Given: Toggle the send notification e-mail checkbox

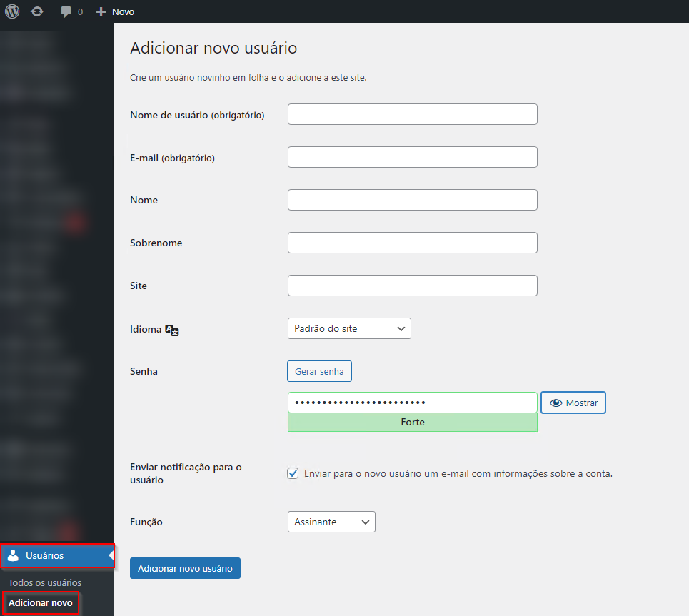Looking at the screenshot, I should [x=293, y=473].
